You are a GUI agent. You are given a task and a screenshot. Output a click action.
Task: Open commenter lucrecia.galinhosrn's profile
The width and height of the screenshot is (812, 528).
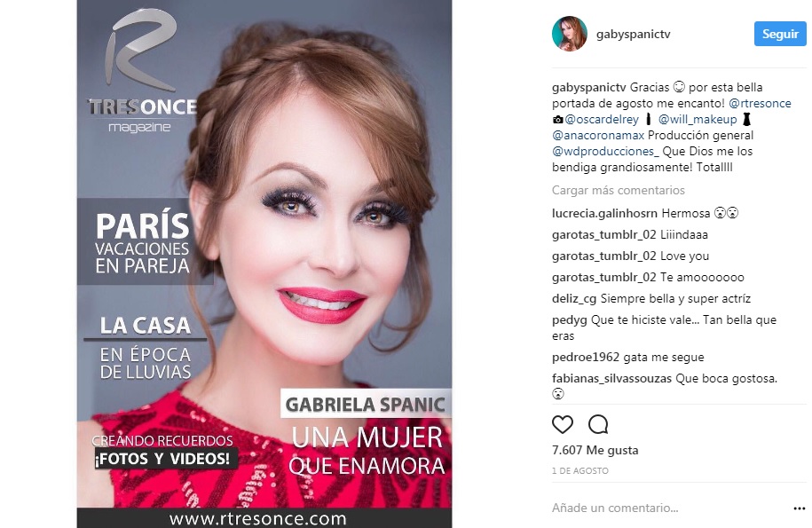[x=604, y=213]
